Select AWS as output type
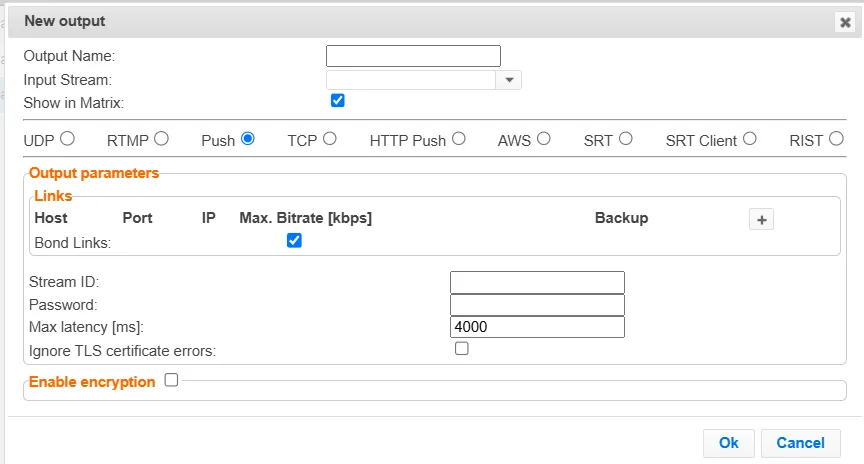Screen dimensions: 864x464 543,139
